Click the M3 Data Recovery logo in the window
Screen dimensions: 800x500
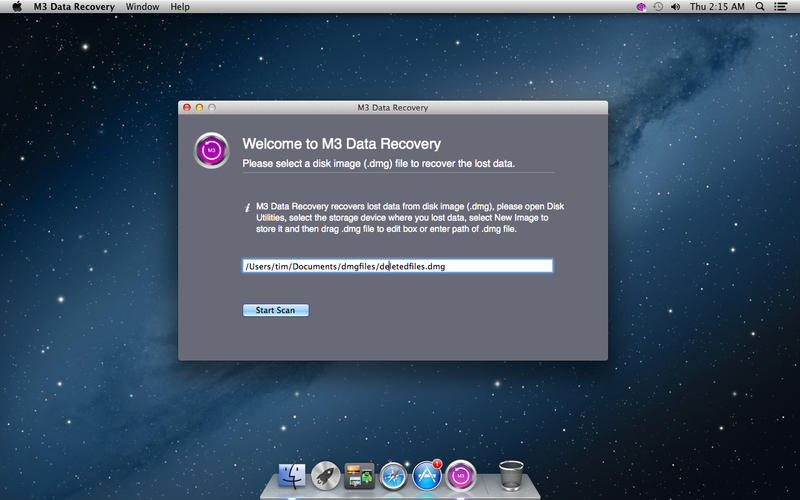[x=211, y=151]
